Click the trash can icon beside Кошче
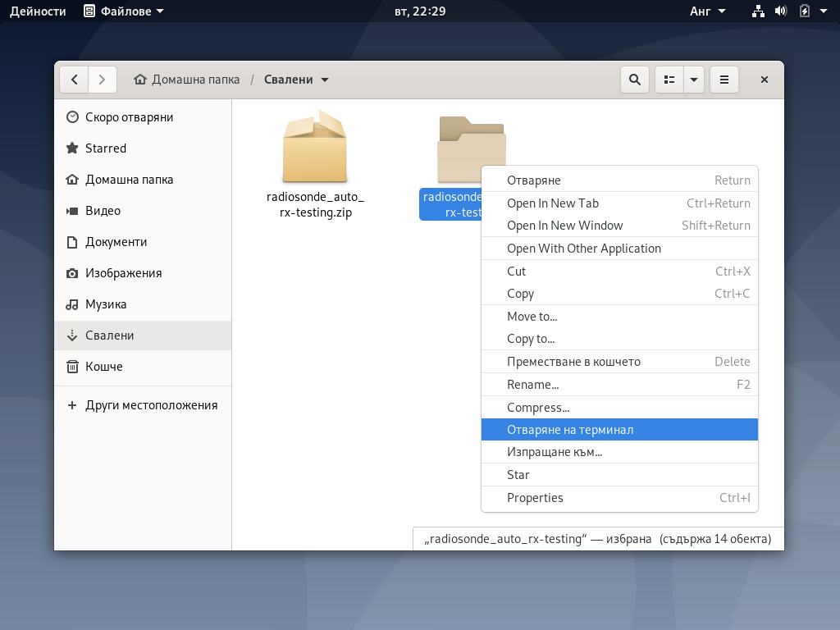The image size is (840, 630). point(72,367)
